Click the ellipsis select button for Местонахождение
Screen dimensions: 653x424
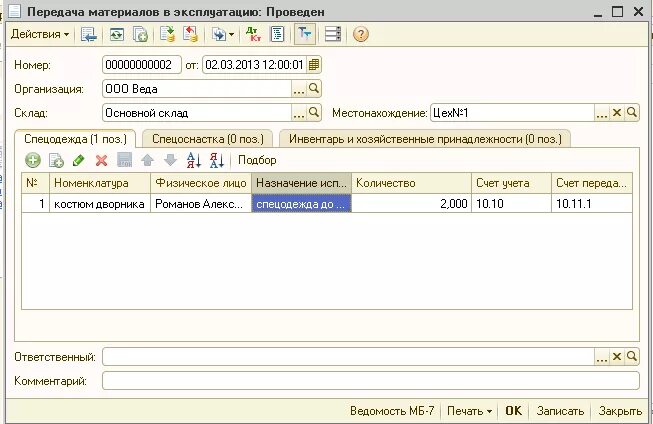[x=602, y=113]
